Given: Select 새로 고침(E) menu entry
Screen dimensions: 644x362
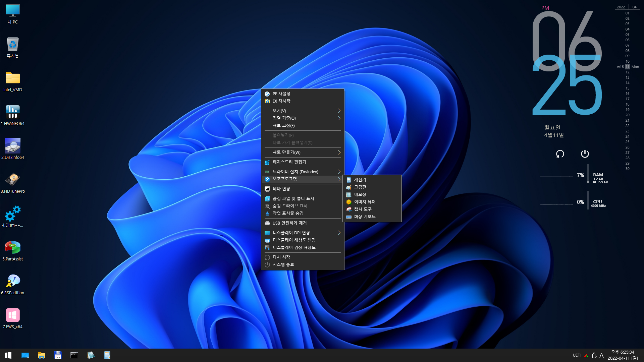Looking at the screenshot, I should coord(303,126).
